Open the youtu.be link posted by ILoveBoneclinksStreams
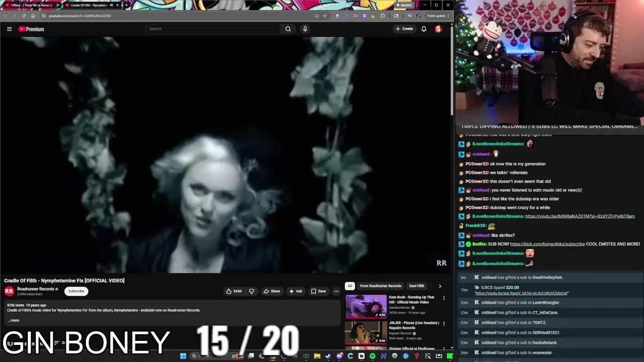644x362 pixels. (x=580, y=216)
